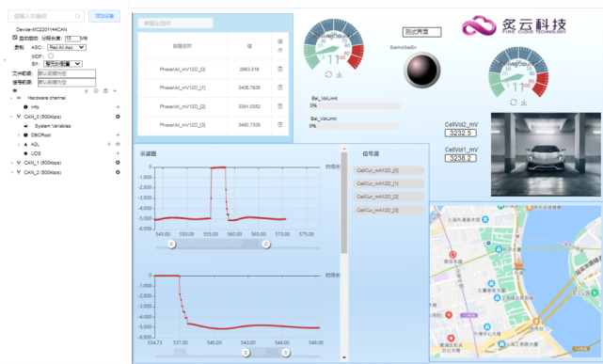Click the component input above the PhaseVol table
603x364 pixels.
point(175,24)
